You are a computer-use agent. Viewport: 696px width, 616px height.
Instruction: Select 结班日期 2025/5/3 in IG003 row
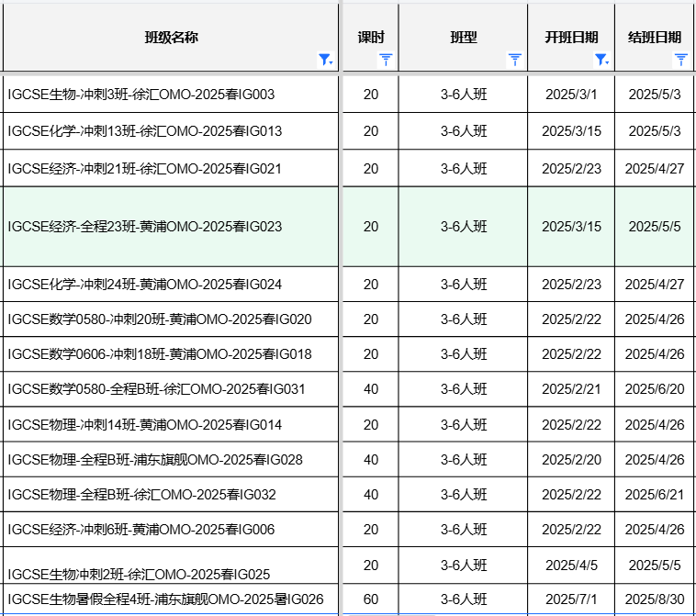(655, 94)
